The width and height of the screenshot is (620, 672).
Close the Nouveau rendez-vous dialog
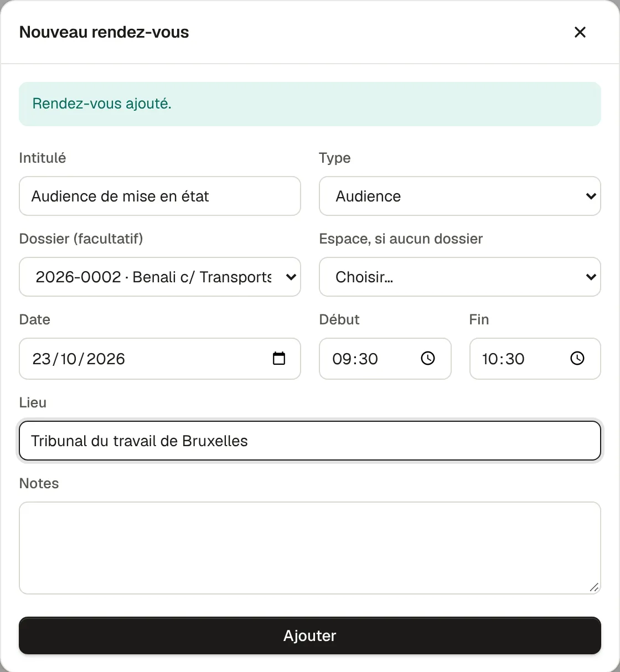[x=580, y=32]
